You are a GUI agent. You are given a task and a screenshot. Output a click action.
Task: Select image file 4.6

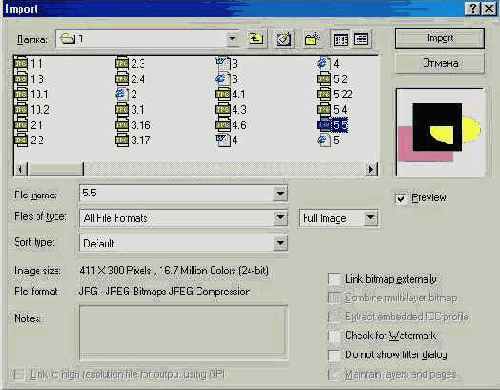point(231,125)
